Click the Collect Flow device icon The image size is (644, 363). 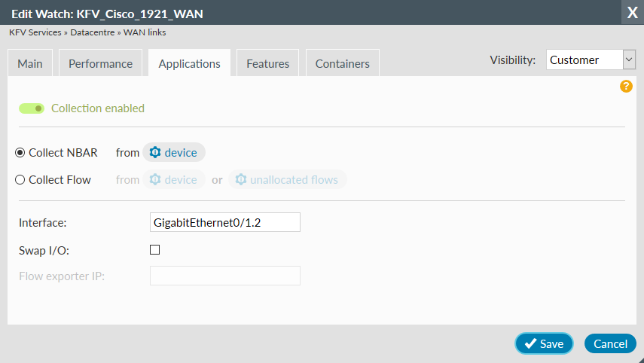[155, 180]
